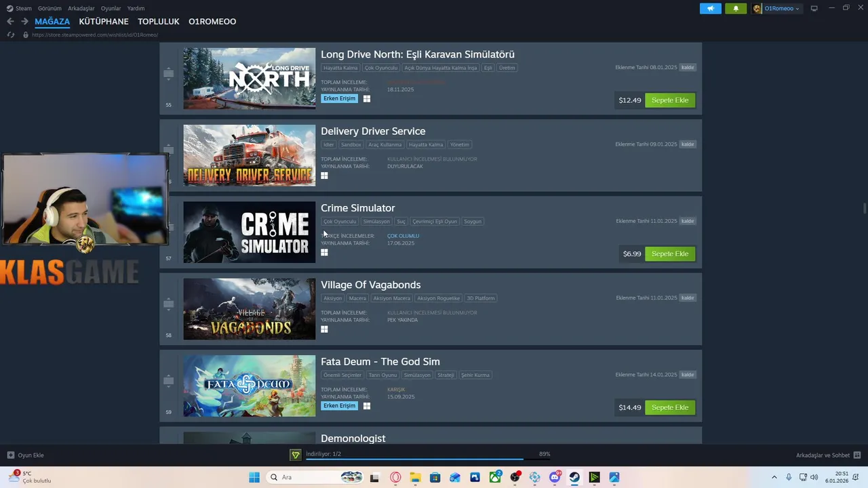Add Fata Deum to cart
This screenshot has height=488, width=868.
pyautogui.click(x=670, y=407)
